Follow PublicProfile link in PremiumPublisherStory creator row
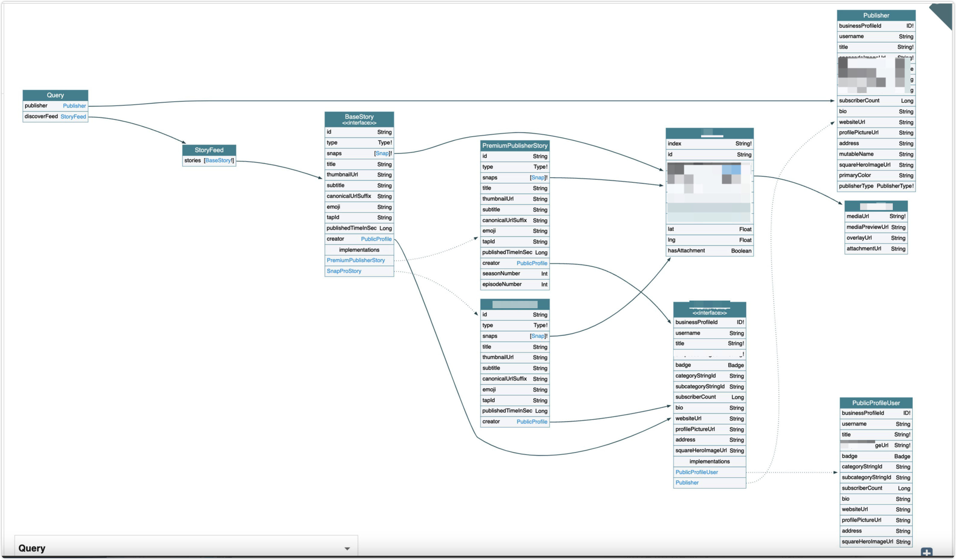Screen dimensions: 956x560 [532, 263]
